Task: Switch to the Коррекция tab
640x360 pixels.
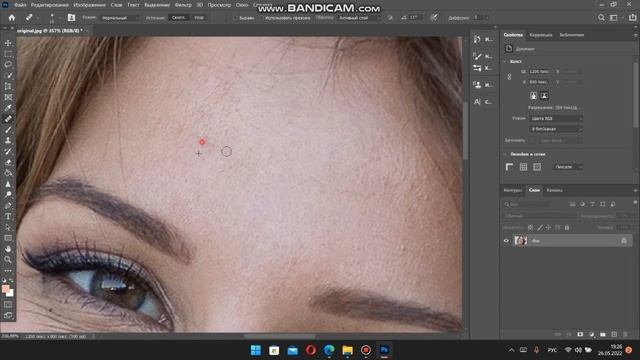Action: coord(541,35)
